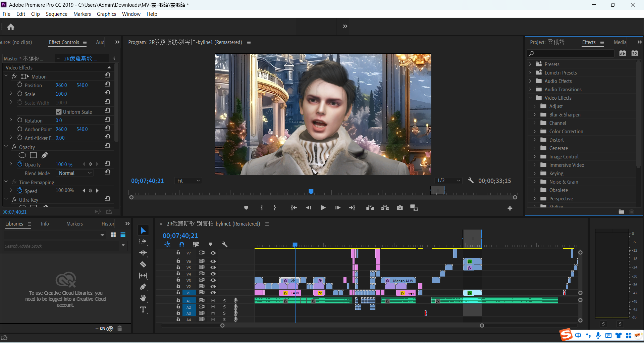Mute audio track A1
This screenshot has height=343, width=644.
click(213, 301)
